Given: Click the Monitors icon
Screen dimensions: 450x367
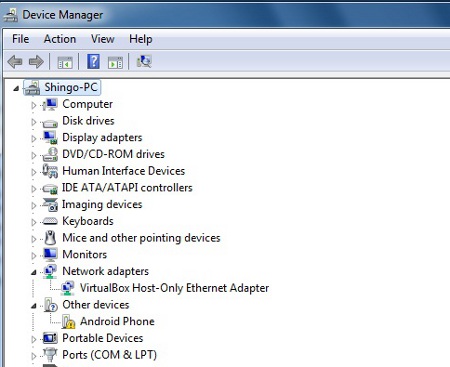Looking at the screenshot, I should click(x=50, y=255).
